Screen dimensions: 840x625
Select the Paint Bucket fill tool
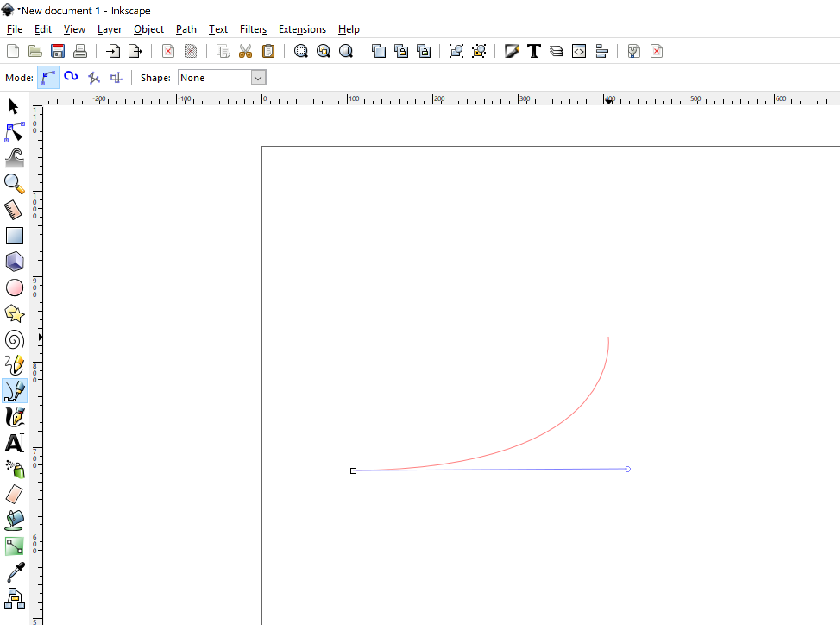tap(14, 521)
